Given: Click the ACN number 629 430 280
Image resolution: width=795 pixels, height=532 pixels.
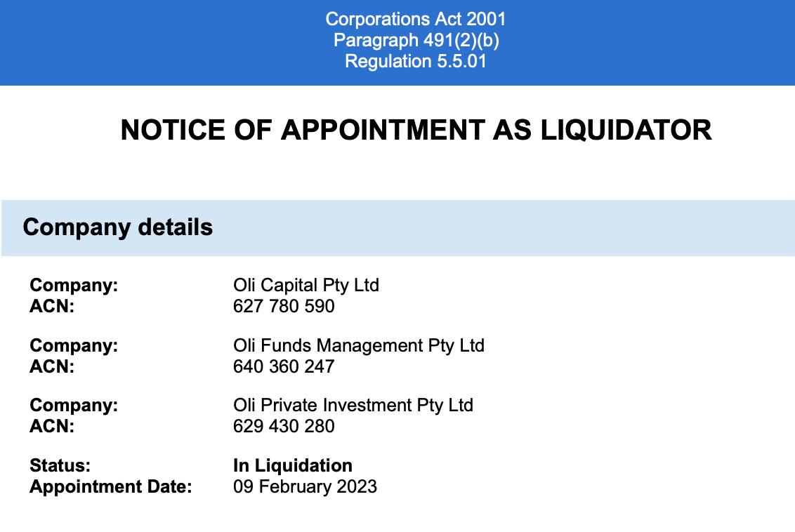Looking at the screenshot, I should pos(284,426).
